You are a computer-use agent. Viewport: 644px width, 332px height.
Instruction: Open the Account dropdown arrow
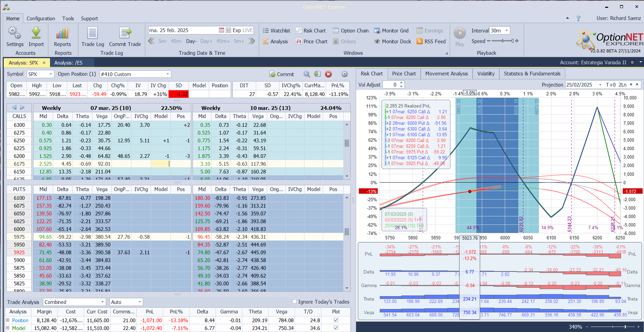coord(640,62)
